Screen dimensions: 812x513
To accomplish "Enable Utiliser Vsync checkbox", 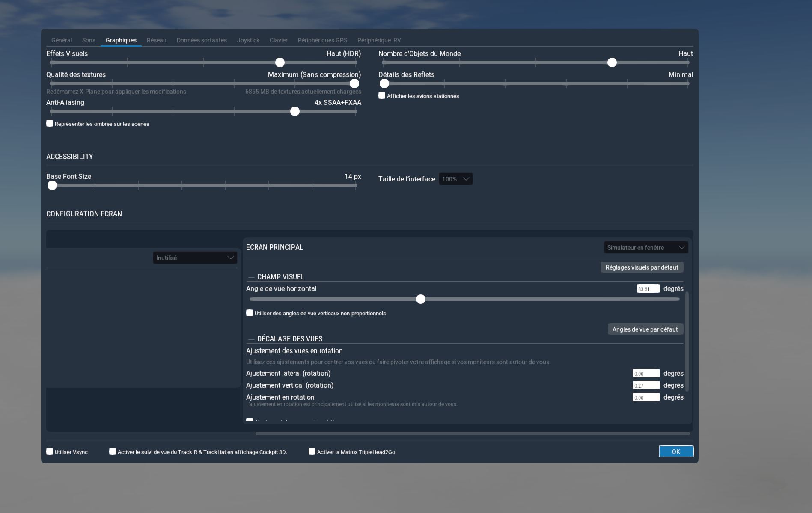I will pos(50,452).
